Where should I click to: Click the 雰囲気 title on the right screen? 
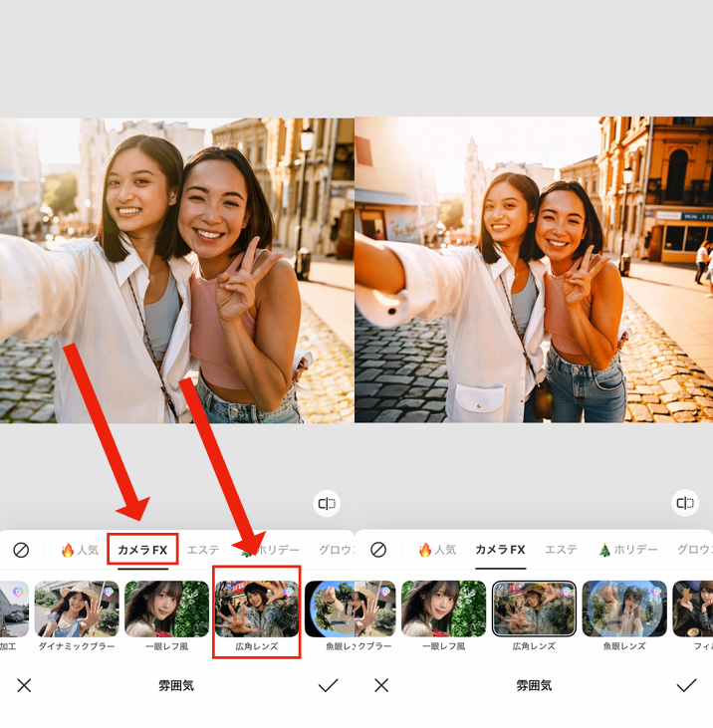tap(534, 686)
